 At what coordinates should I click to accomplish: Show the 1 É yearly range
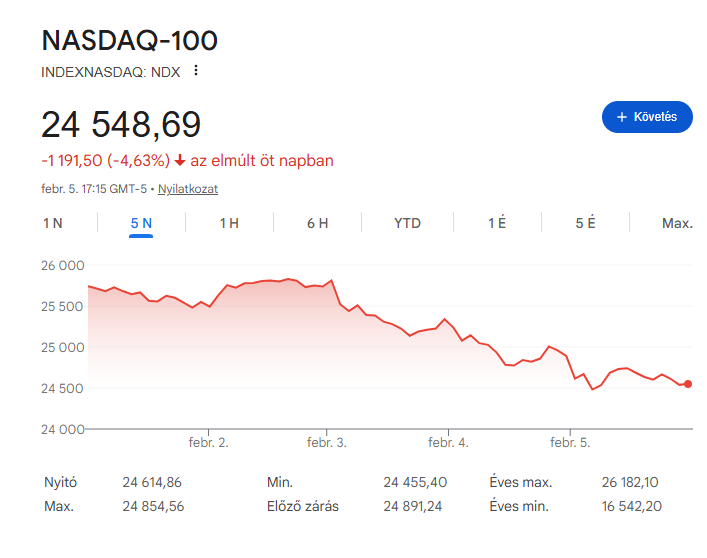(x=497, y=223)
